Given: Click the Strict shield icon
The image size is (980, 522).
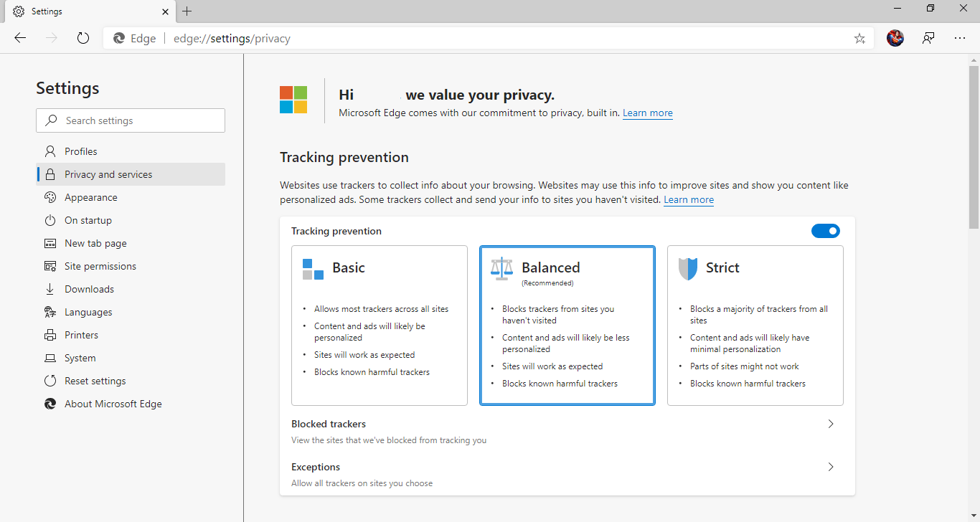Looking at the screenshot, I should point(688,269).
